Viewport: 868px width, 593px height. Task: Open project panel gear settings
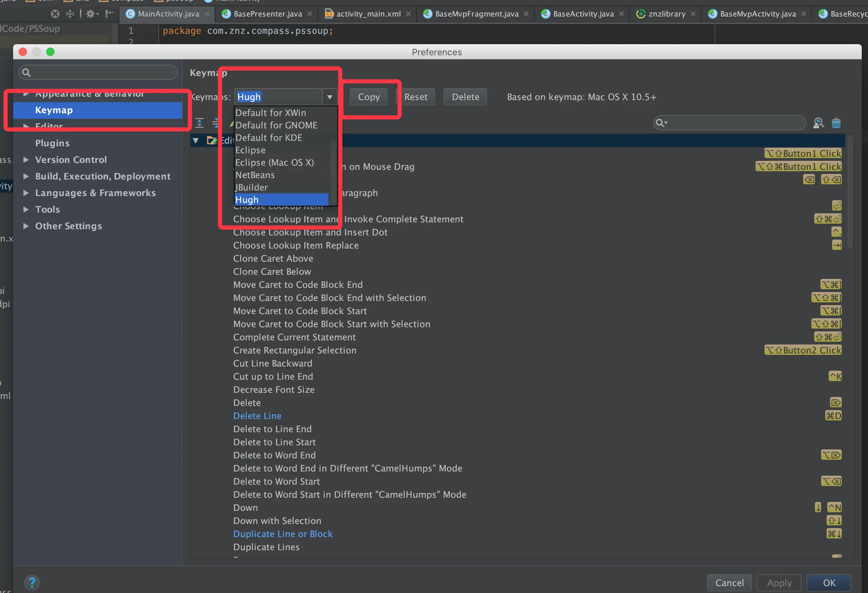coord(91,14)
